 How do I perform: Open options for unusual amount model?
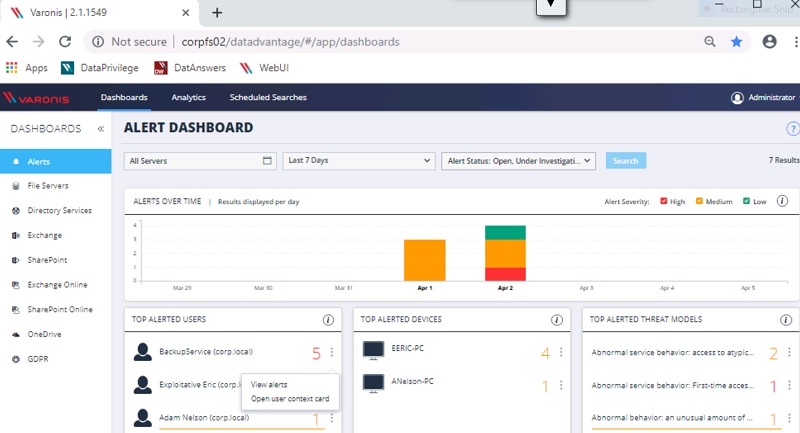tap(789, 418)
